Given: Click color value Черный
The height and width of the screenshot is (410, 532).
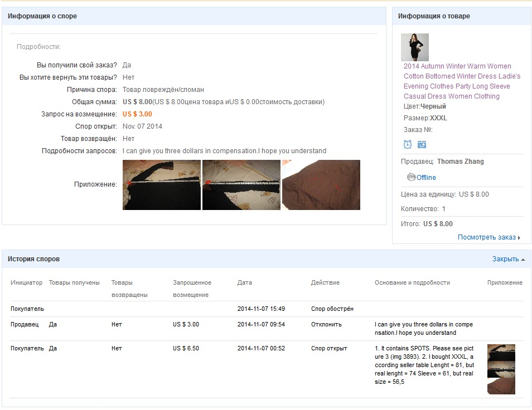Looking at the screenshot, I should 433,106.
